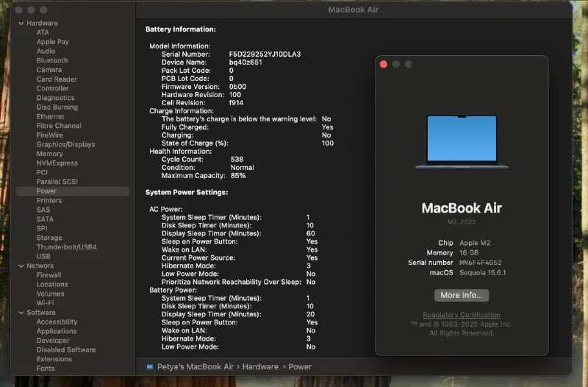Select Memory in the sidebar
The width and height of the screenshot is (588, 387).
coord(49,154)
